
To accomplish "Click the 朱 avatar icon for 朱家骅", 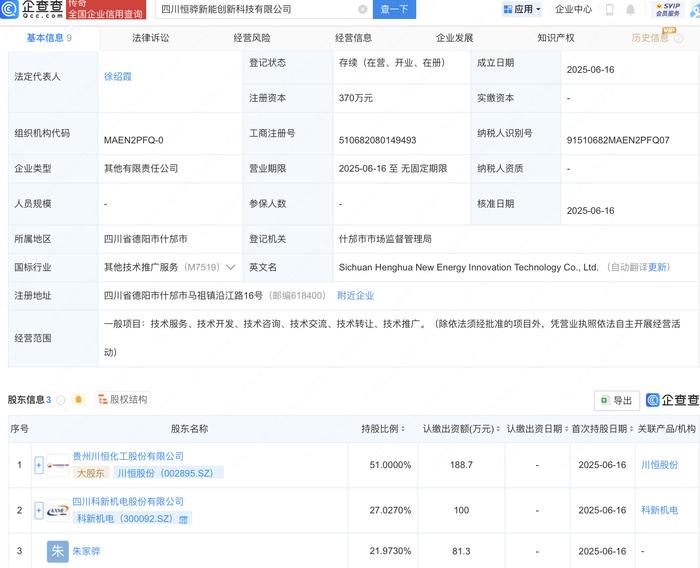I will point(58,551).
